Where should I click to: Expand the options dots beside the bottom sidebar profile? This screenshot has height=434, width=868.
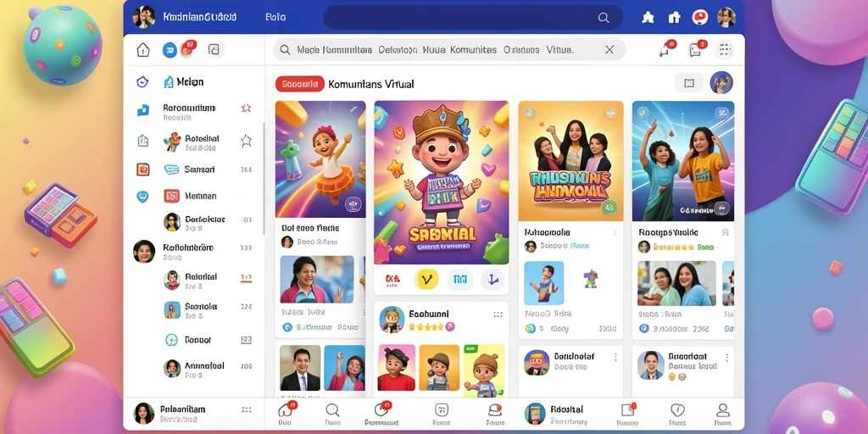(247, 410)
